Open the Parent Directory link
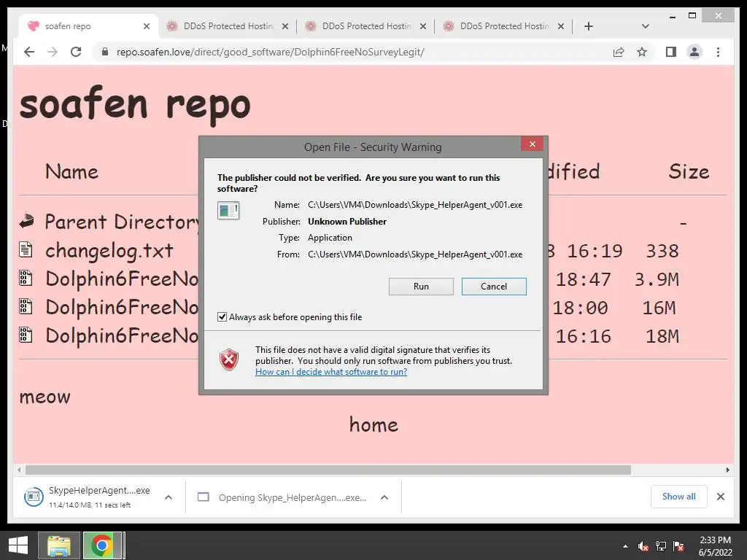This screenshot has width=747, height=560. pyautogui.click(x=123, y=222)
